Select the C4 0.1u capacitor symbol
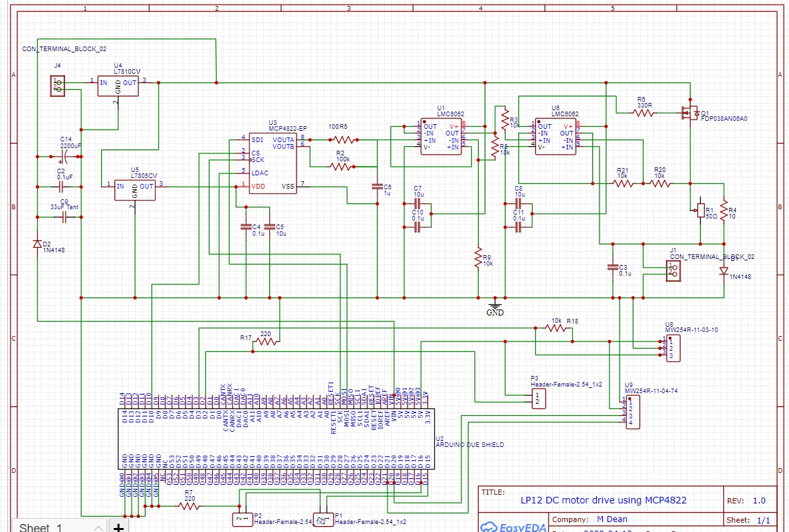The width and height of the screenshot is (789, 532). point(245,227)
